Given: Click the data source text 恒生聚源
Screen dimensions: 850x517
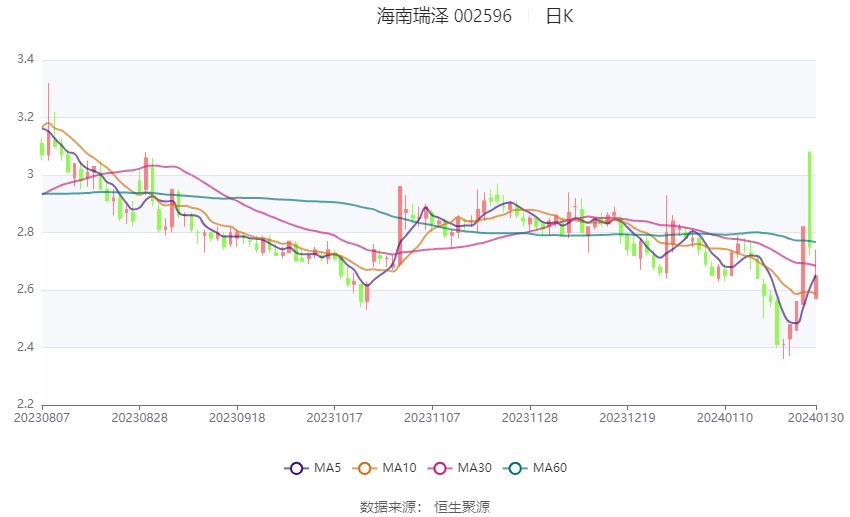Looking at the screenshot, I should coord(462,507).
